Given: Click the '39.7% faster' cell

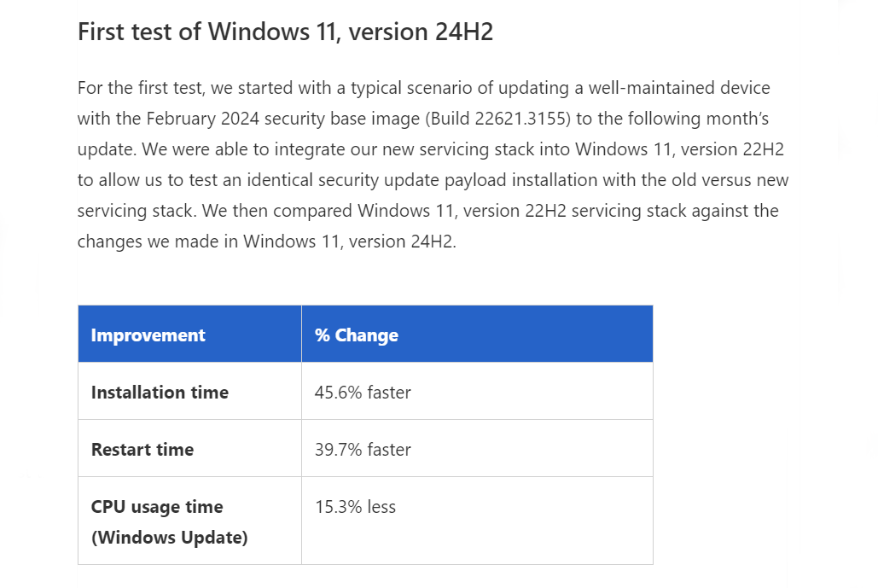Looking at the screenshot, I should pos(477,449).
